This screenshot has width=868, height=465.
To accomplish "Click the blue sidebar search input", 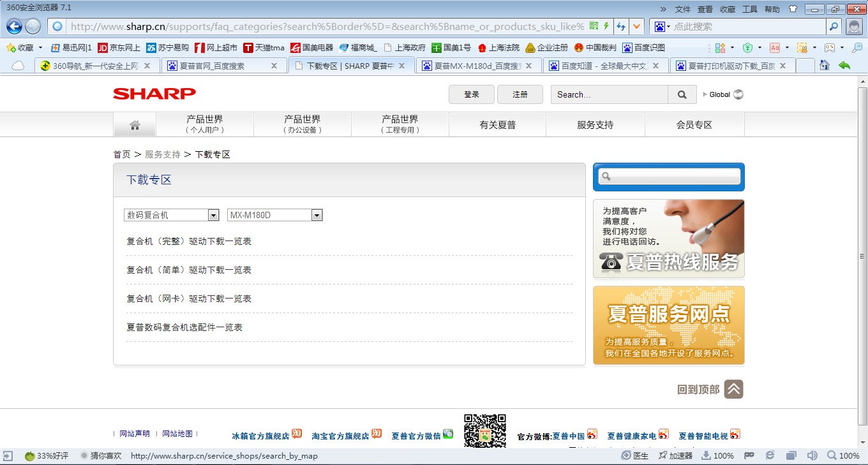I will coord(670,177).
